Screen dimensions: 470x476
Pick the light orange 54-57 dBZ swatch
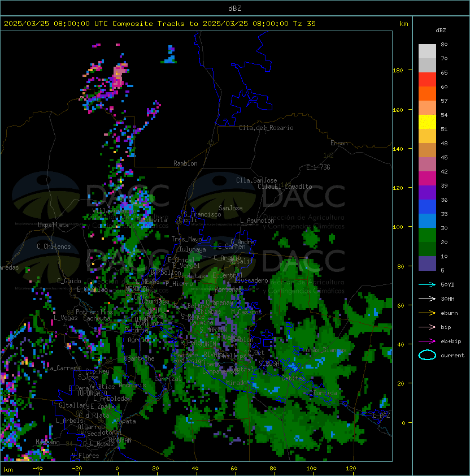[427, 108]
